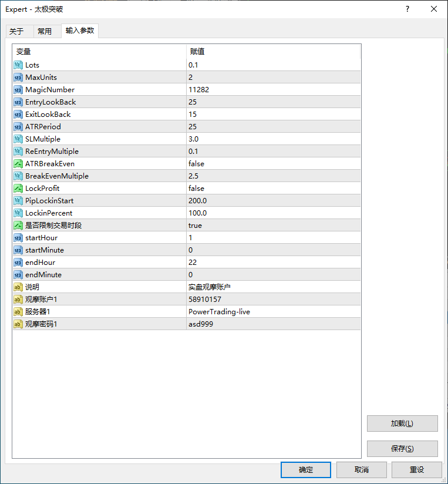Screen dimensions: 448x484
Task: Edit the endHour value 22
Action: click(x=274, y=263)
